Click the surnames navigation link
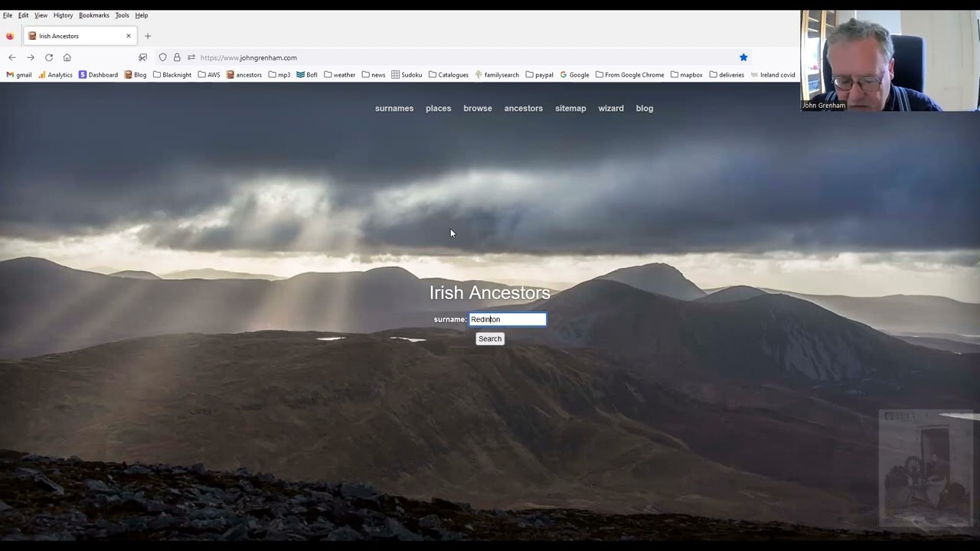Viewport: 980px width, 551px height. [394, 109]
